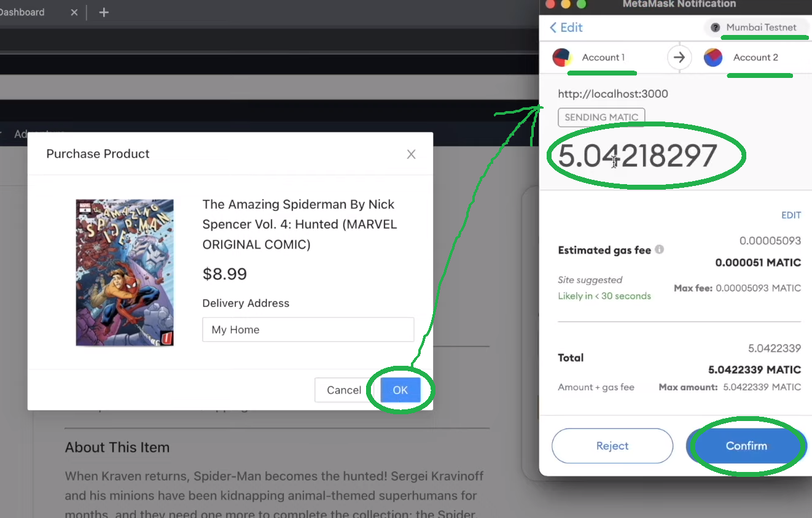Image resolution: width=812 pixels, height=518 pixels.
Task: Click the Account 2 name in MetaMask
Action: click(x=755, y=58)
